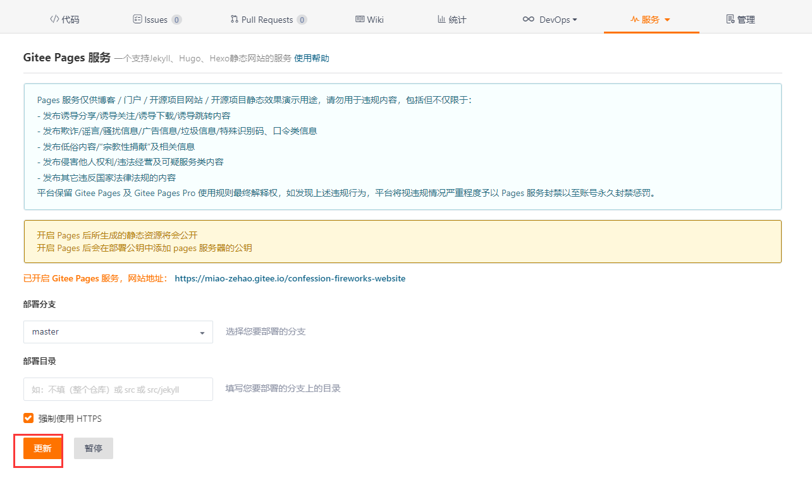
Task: Open the Wiki tab
Action: [369, 20]
